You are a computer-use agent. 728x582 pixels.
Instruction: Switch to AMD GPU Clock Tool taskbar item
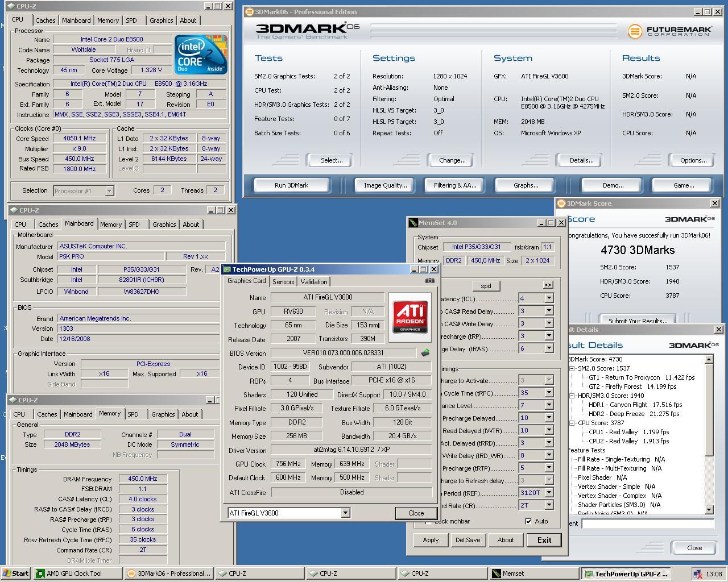[77, 573]
